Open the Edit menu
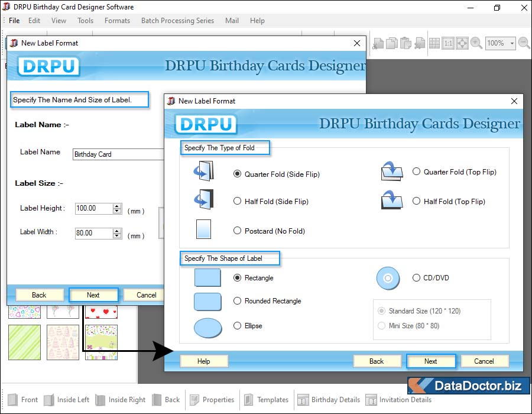This screenshot has height=414, width=532. pos(34,21)
